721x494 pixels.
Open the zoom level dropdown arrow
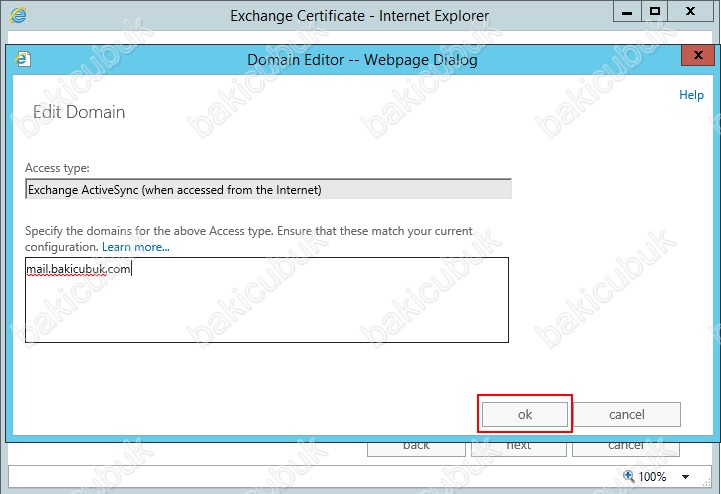coord(685,477)
